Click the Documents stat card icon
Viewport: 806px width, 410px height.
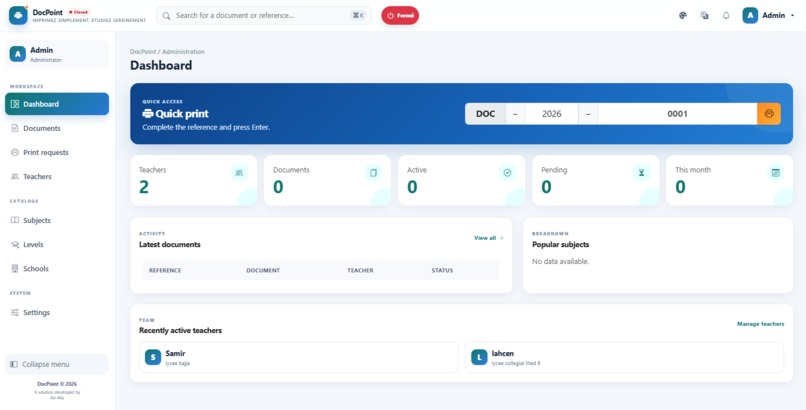click(373, 173)
